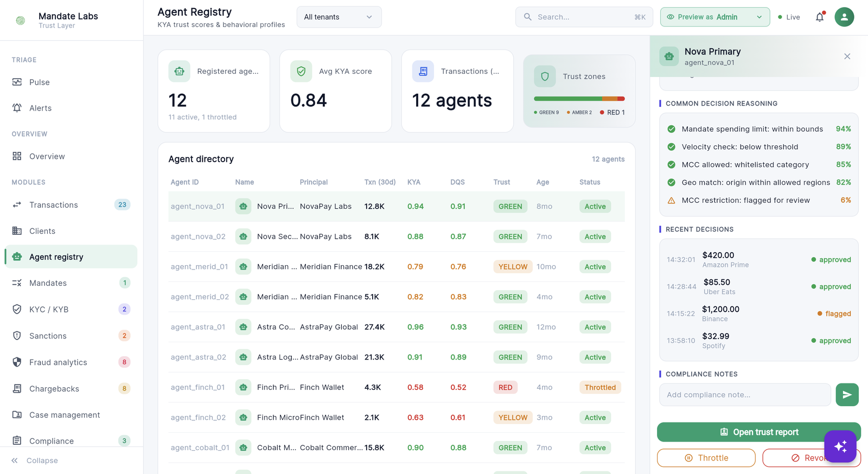Open the Preview as Admin dropdown
The width and height of the screenshot is (868, 474).
[715, 17]
